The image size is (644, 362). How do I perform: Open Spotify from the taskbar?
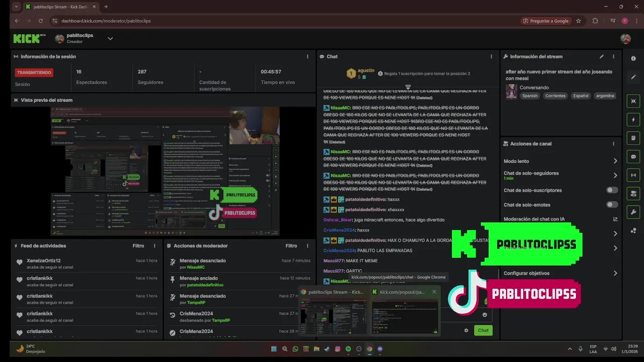(348, 349)
